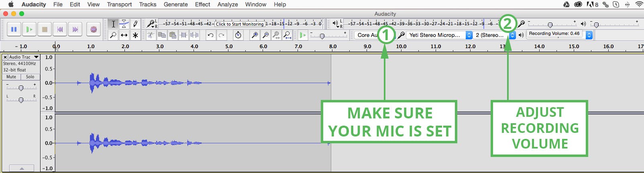Select the Draw pencil tool
Viewport: 644px width, 173px height.
click(x=135, y=24)
